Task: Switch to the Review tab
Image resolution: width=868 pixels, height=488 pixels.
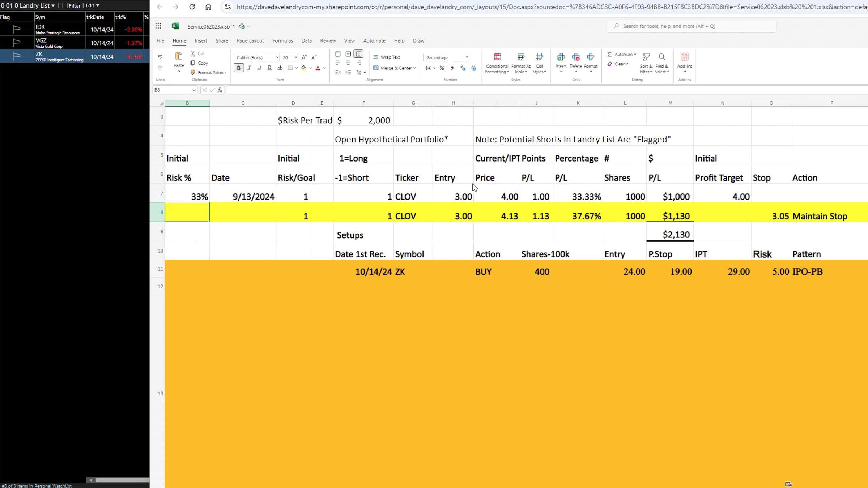Action: [x=328, y=41]
